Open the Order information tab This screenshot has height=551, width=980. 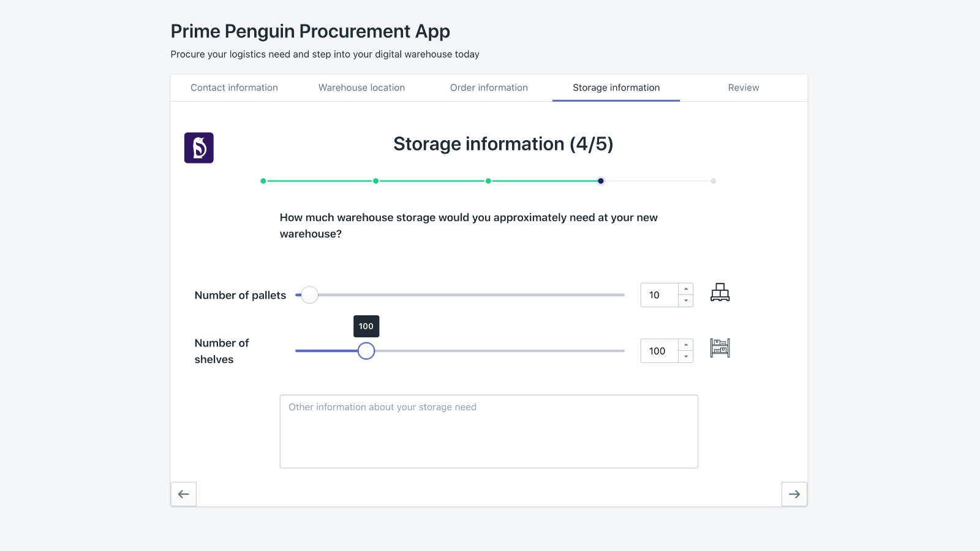489,88
